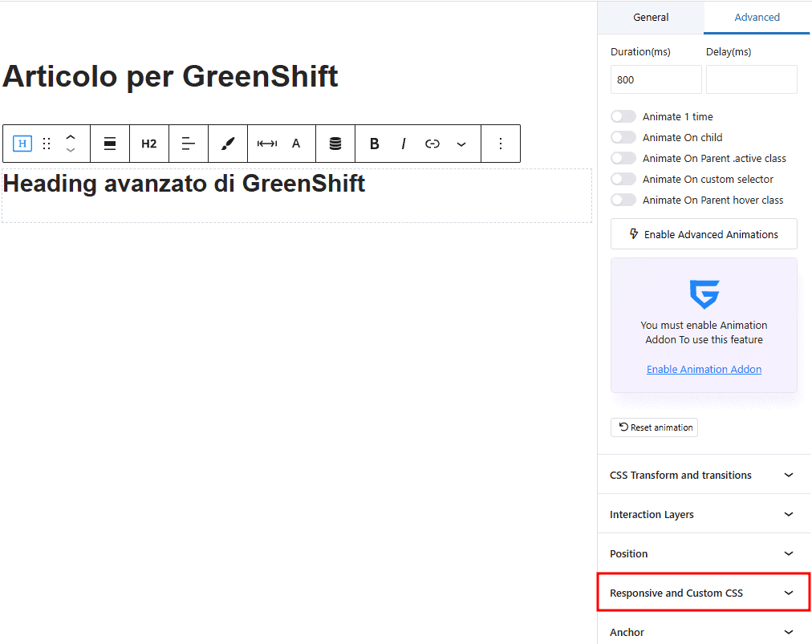This screenshot has height=644, width=812.
Task: Click the GreenShift logo in addon notice
Action: [704, 294]
